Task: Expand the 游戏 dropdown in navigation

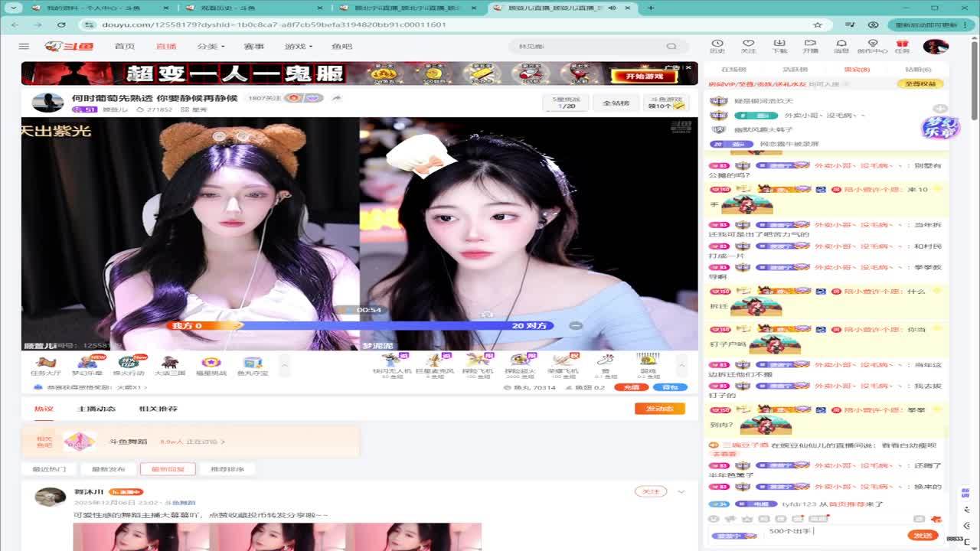Action: (298, 47)
